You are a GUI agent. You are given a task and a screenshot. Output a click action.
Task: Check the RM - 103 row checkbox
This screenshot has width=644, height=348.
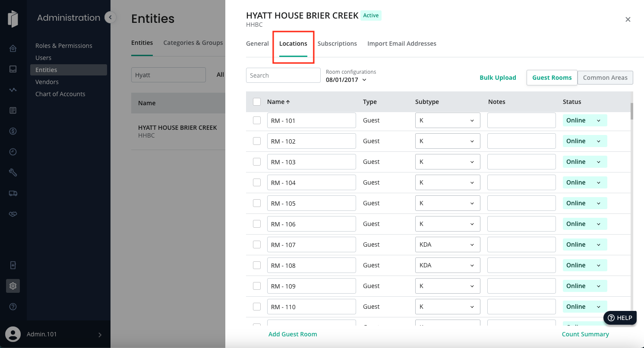coord(257,162)
